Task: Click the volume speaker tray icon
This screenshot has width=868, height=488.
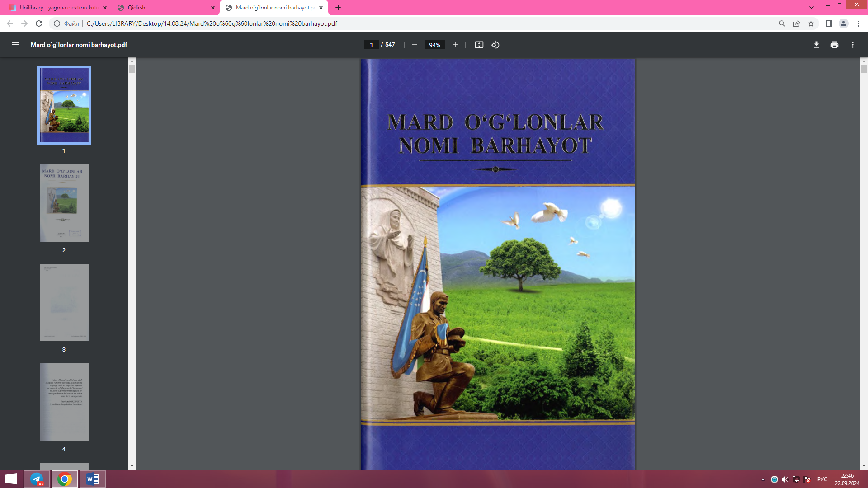Action: click(785, 479)
